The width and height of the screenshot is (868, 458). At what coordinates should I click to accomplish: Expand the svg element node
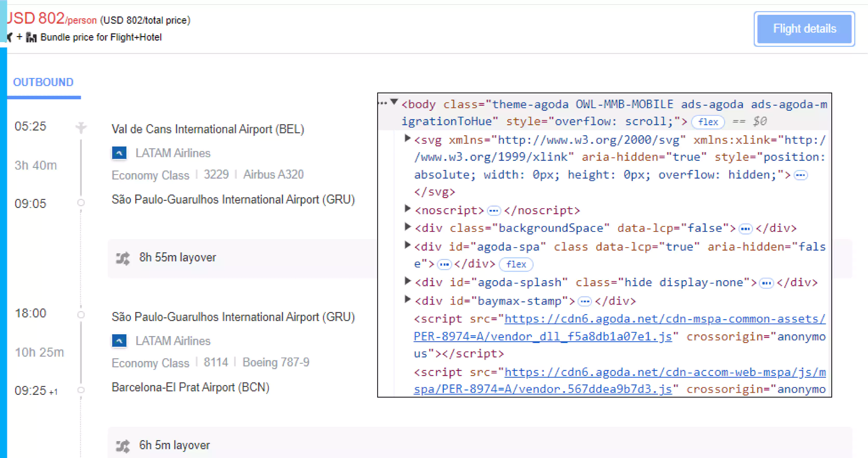(x=407, y=138)
